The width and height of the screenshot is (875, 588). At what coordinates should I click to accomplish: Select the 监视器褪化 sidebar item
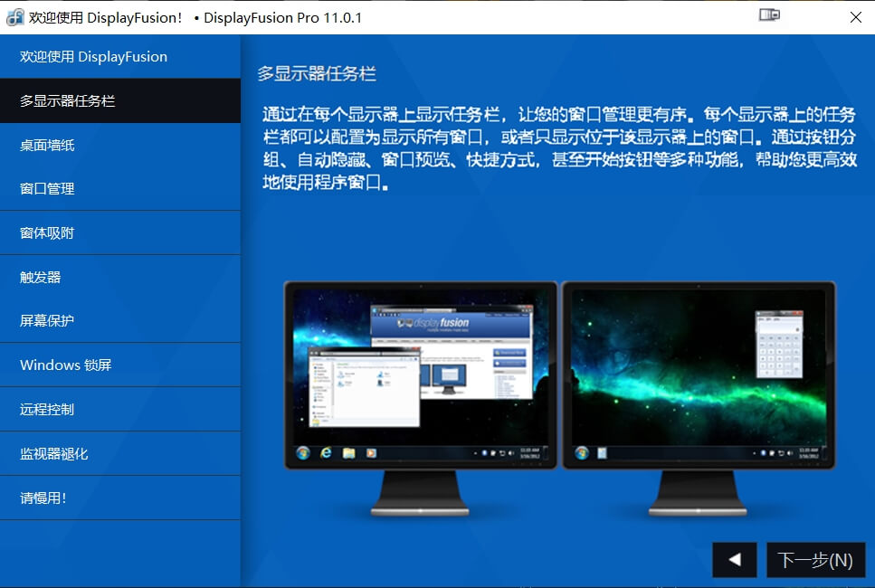[x=120, y=453]
